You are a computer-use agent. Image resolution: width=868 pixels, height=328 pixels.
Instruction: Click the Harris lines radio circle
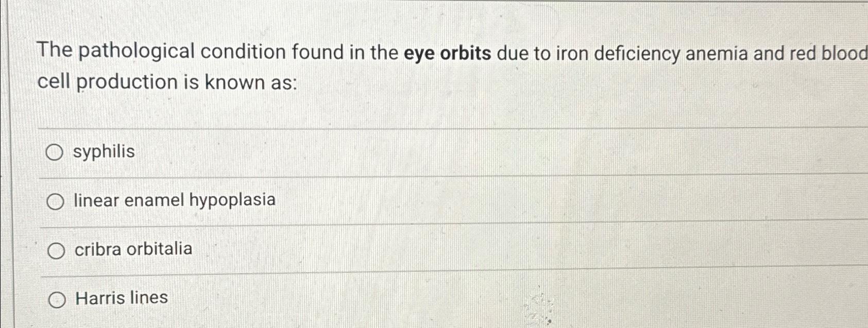coord(57,298)
